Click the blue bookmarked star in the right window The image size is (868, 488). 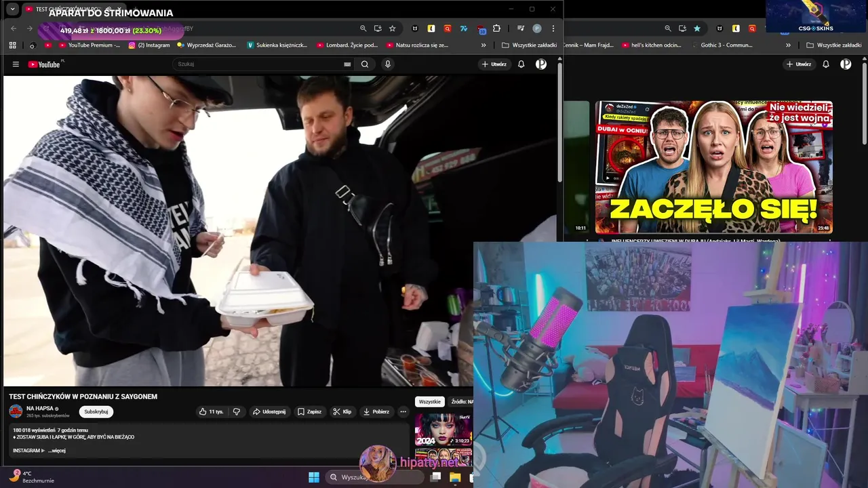(697, 28)
